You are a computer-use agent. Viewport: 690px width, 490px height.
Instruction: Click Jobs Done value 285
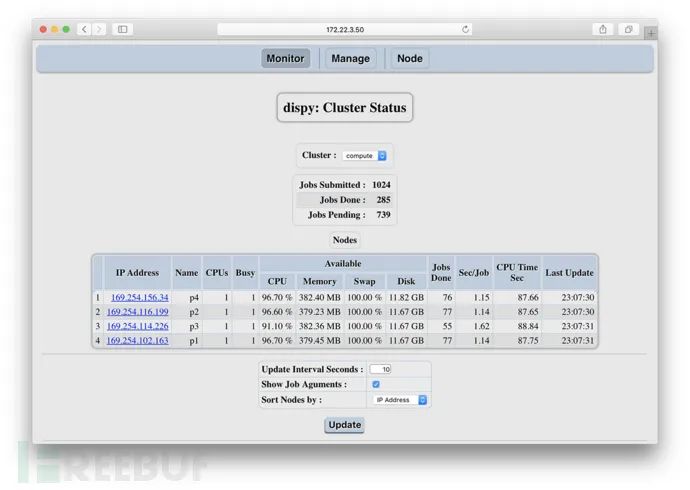point(383,200)
